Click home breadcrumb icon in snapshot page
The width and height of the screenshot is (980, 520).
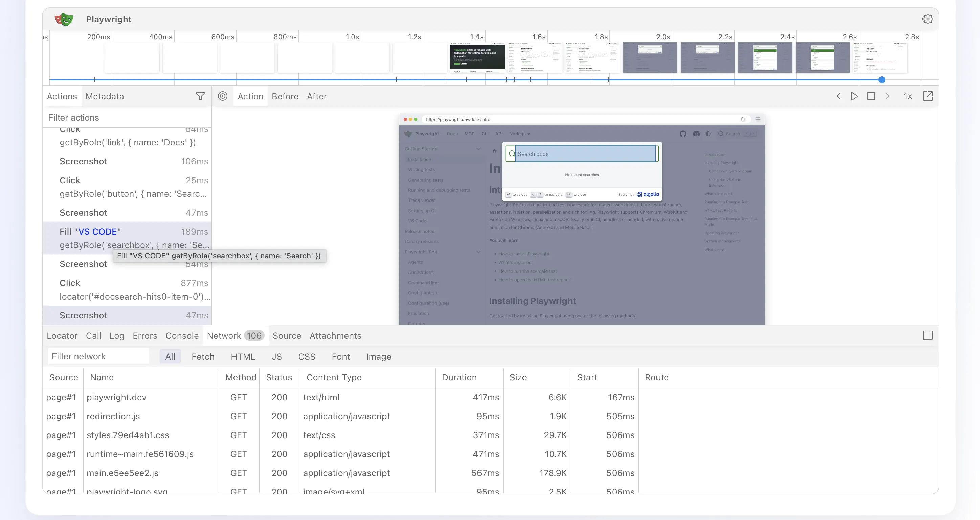point(494,151)
